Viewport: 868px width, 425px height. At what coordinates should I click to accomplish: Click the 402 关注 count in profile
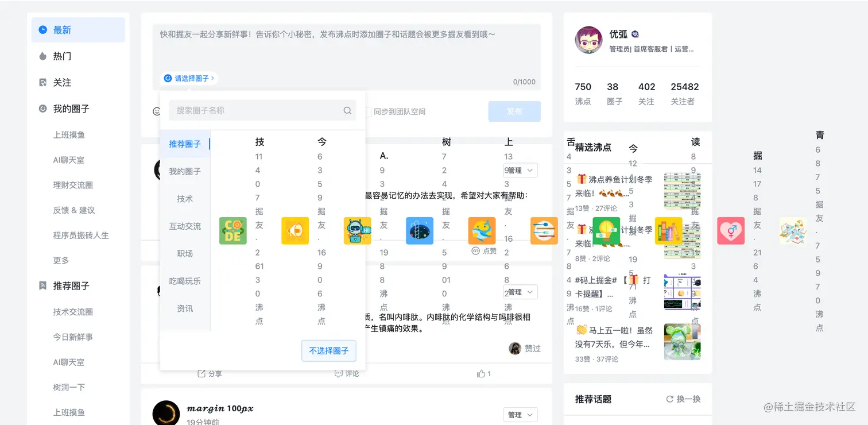(x=646, y=94)
